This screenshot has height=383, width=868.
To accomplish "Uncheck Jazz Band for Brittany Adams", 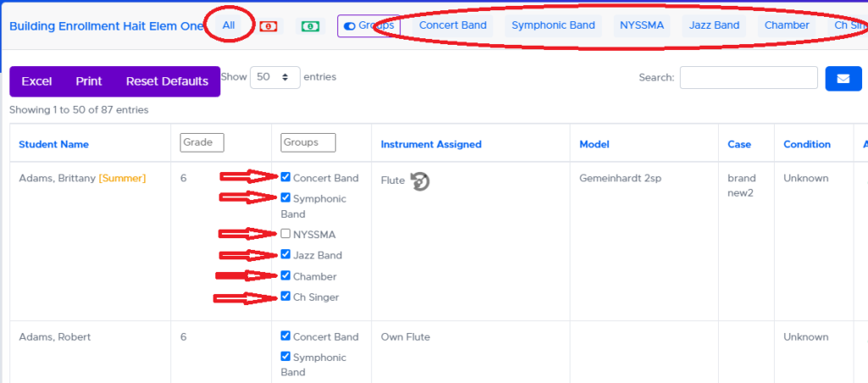I will coord(286,255).
